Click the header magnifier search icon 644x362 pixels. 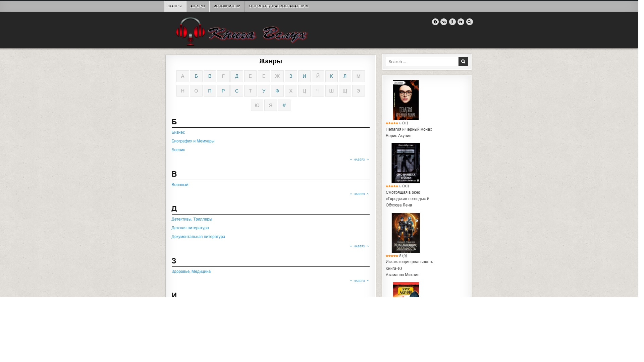coord(470,22)
